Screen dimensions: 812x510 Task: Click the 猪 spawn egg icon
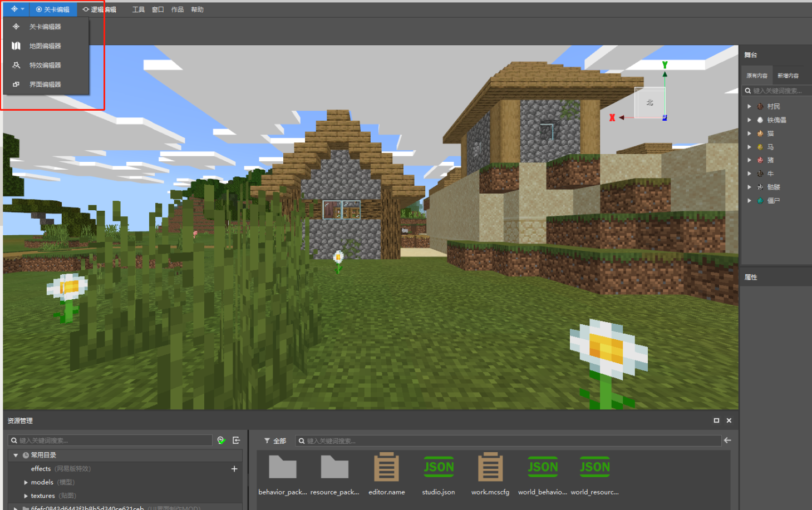pos(760,160)
